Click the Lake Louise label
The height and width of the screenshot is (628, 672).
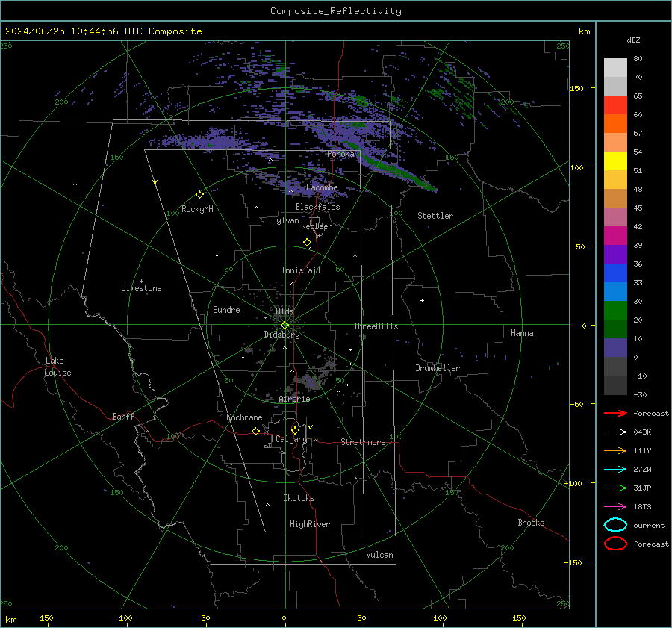(x=57, y=367)
